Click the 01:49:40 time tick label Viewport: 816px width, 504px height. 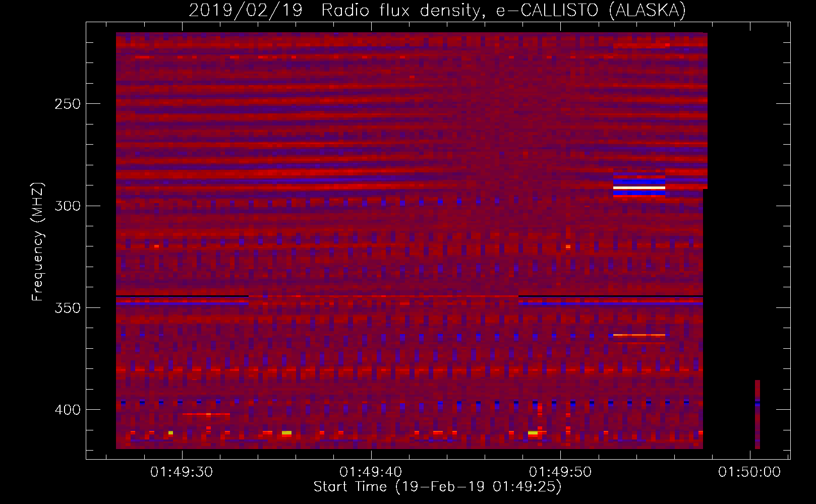371,472
